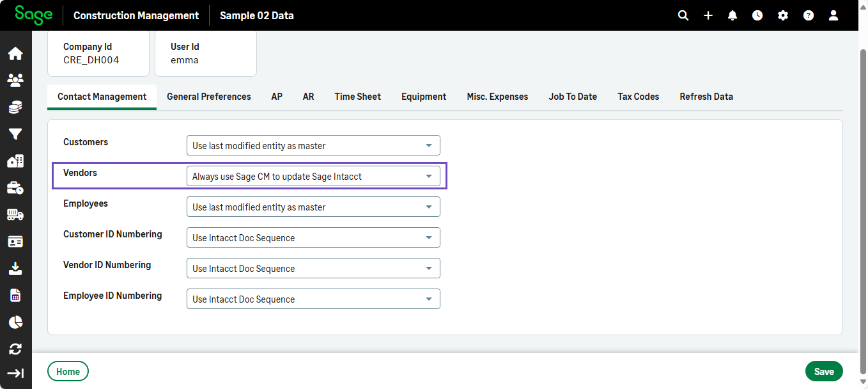Open the Customer ID Numbering dropdown
The width and height of the screenshot is (868, 389).
(313, 237)
